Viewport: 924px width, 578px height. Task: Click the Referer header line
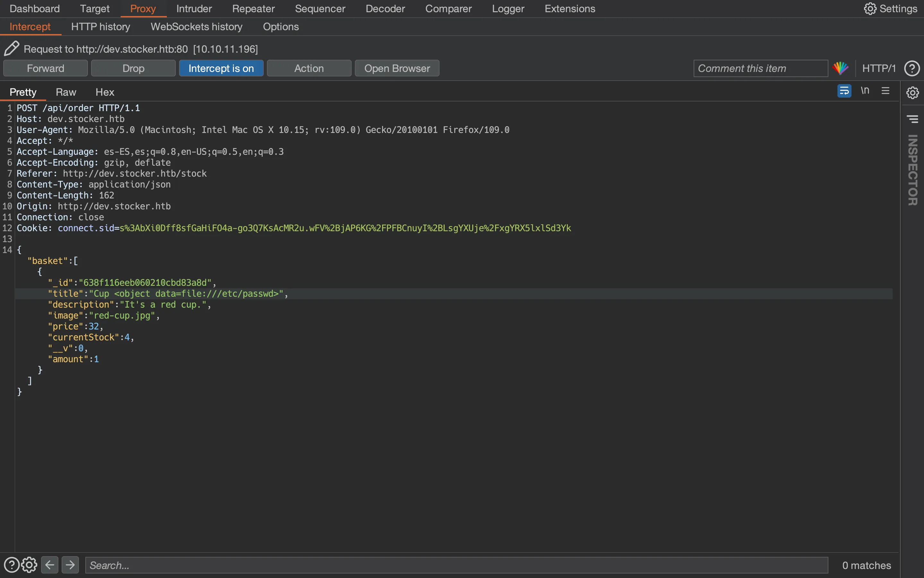point(112,173)
